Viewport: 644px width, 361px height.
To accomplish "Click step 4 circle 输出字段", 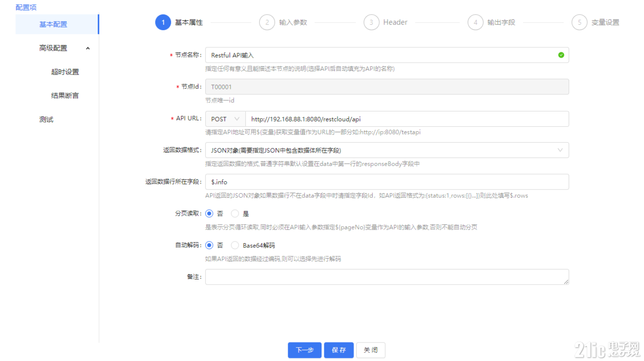I will click(x=475, y=22).
